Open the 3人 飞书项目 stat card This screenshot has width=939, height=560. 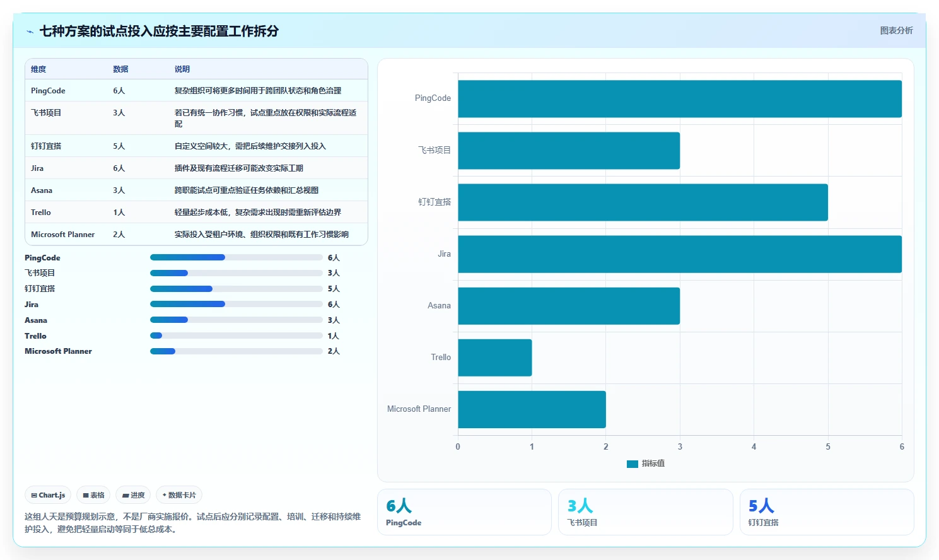point(645,512)
